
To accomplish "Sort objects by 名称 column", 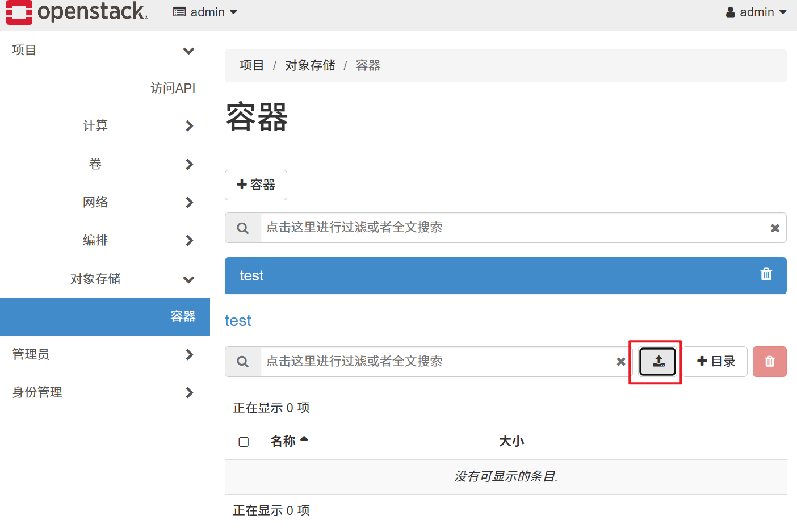I will tap(289, 441).
